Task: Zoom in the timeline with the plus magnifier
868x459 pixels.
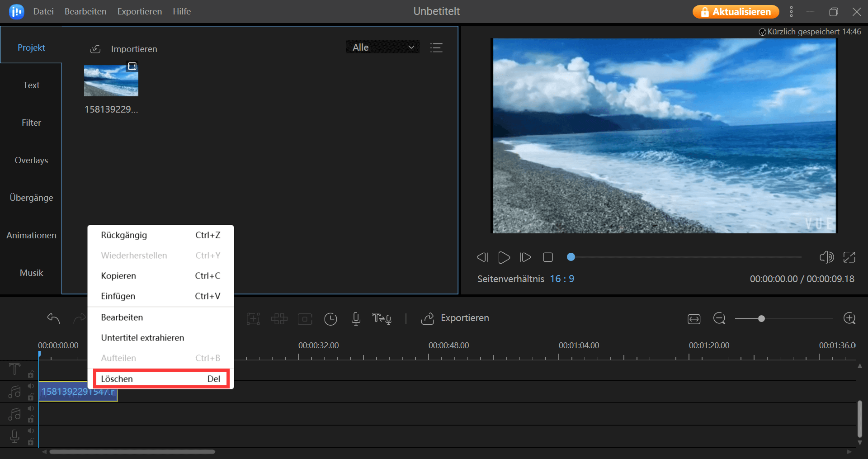Action: pyautogui.click(x=849, y=318)
